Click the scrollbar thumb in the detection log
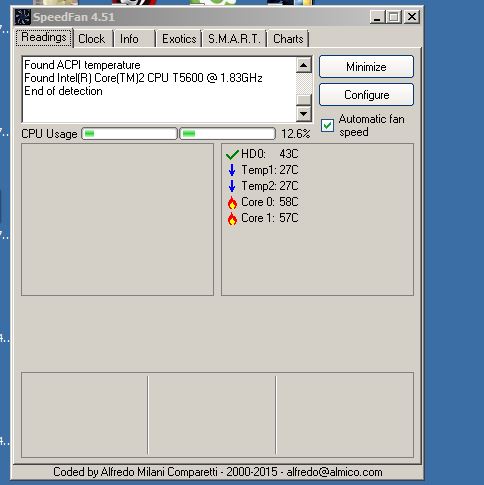The height and width of the screenshot is (485, 484). (x=303, y=100)
